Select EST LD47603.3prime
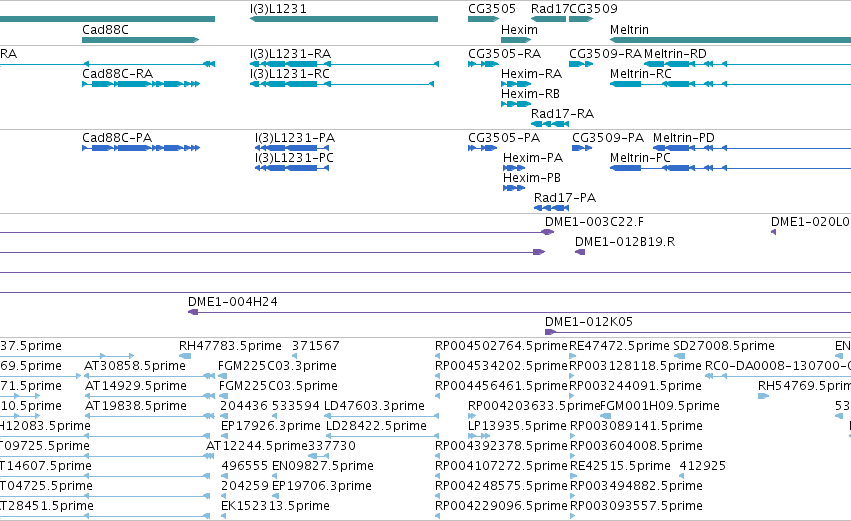The image size is (851, 521). pos(382,416)
